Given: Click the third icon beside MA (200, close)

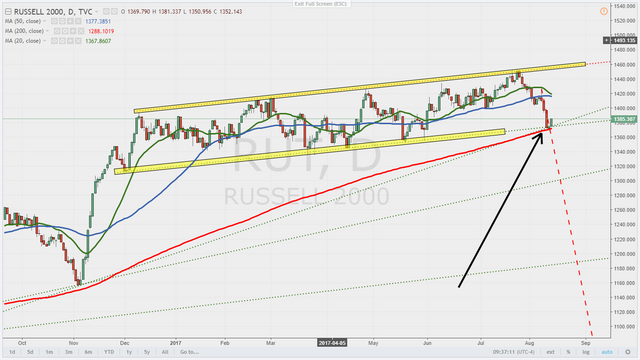Looking at the screenshot, I should click(x=73, y=31).
